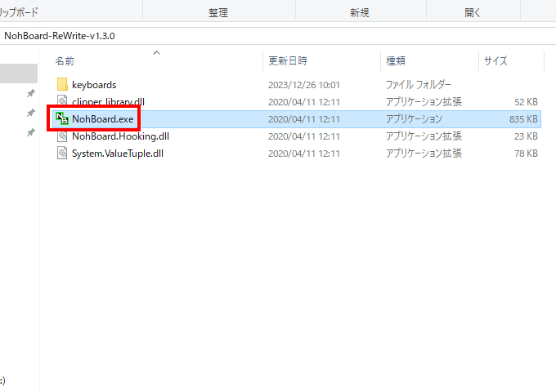Click the NohBoard.exe application icon
Screen dimensions: 556x392
click(x=62, y=118)
